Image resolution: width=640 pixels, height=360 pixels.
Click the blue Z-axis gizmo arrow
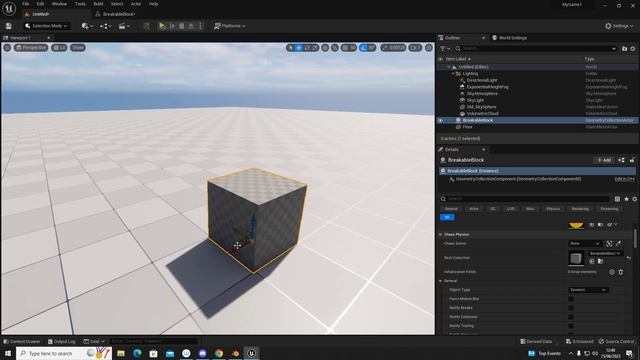[253, 222]
